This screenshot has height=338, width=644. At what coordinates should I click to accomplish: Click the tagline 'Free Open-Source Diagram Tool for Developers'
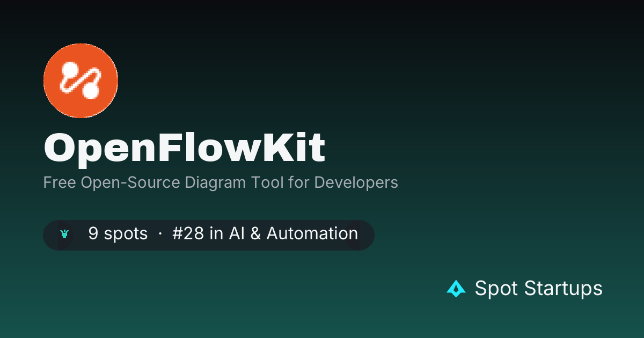[221, 183]
